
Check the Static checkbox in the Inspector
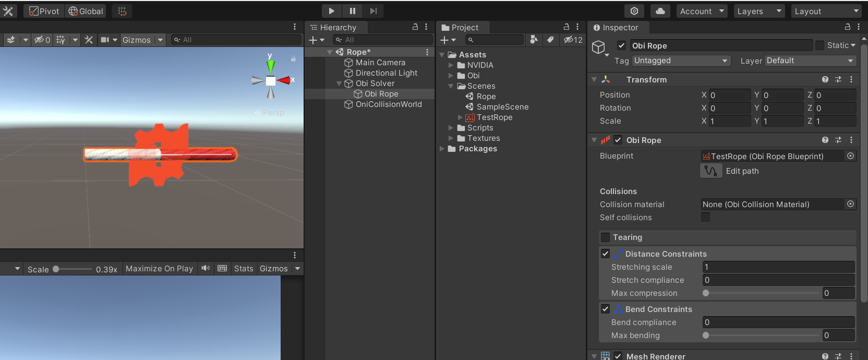pos(819,45)
